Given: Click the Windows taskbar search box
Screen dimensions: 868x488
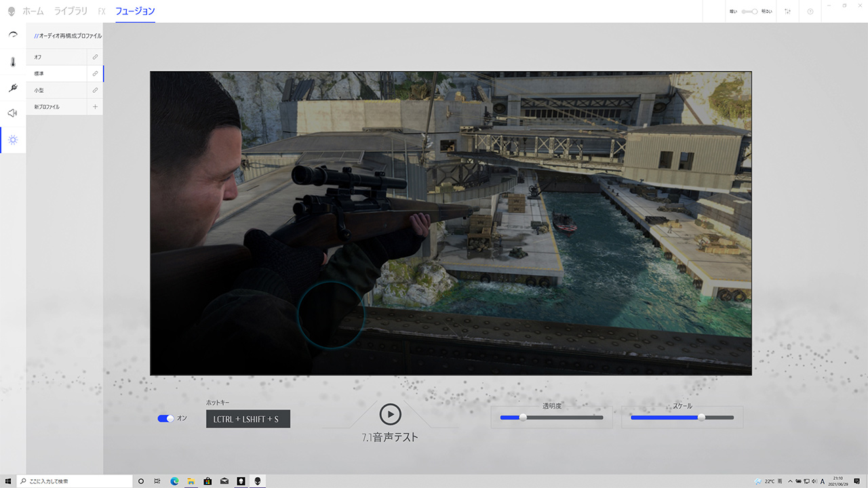Looking at the screenshot, I should [76, 481].
